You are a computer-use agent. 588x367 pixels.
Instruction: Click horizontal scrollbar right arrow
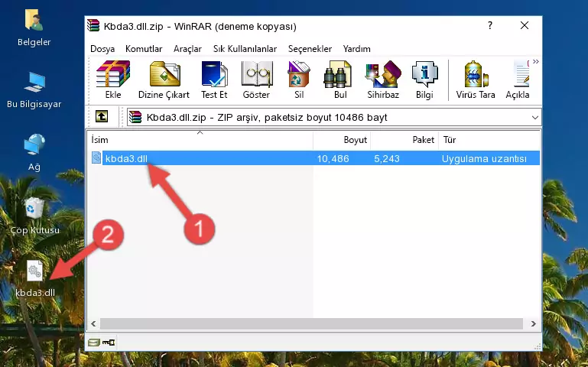click(x=533, y=323)
